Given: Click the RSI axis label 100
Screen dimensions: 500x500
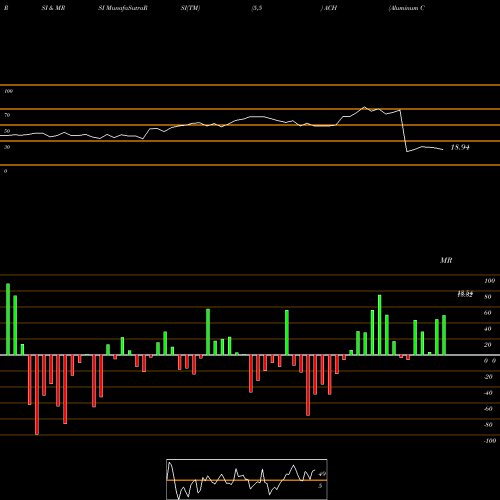Looking at the screenshot, I should point(8,91).
